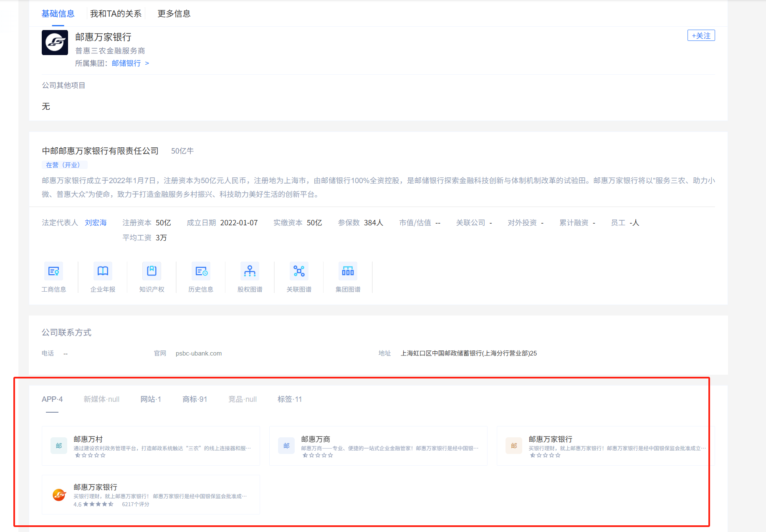Viewport: 766px width, 532px height.
Task: Select the 竞品·null tab
Action: pyautogui.click(x=243, y=399)
